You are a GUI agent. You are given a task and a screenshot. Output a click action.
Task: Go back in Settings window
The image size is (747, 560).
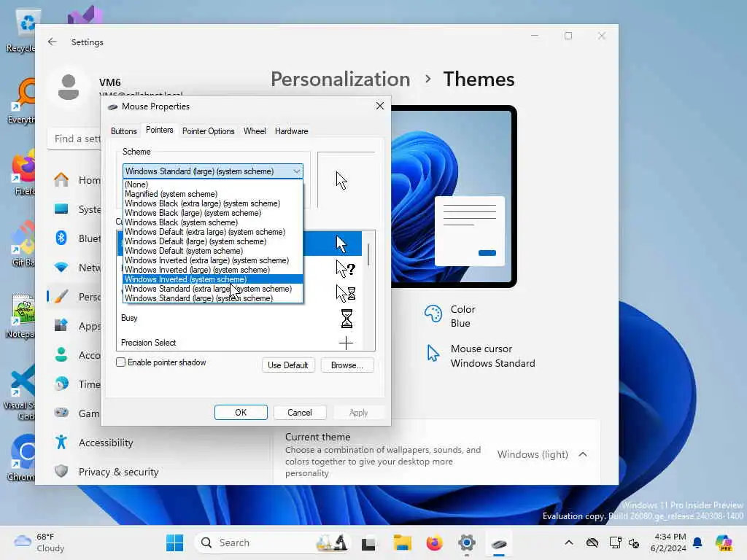point(53,42)
